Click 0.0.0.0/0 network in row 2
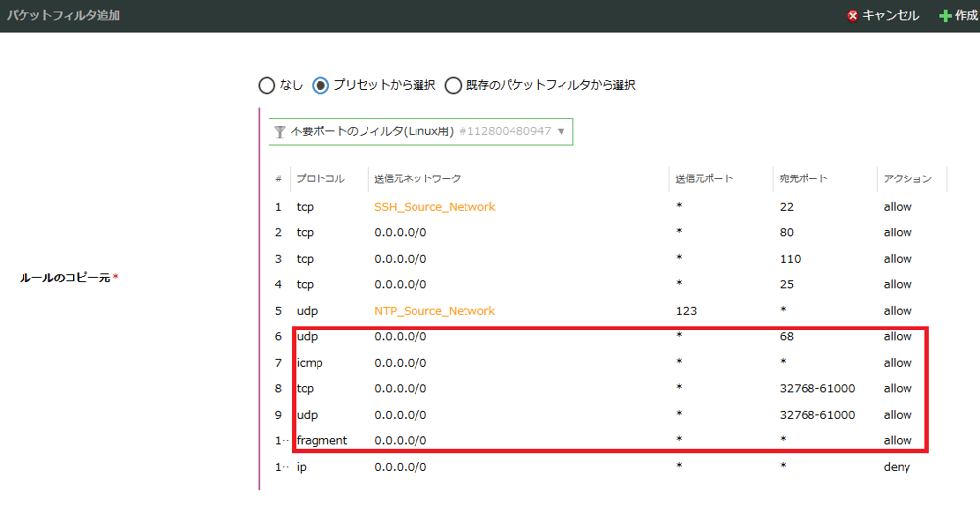The image size is (980, 507). [401, 232]
